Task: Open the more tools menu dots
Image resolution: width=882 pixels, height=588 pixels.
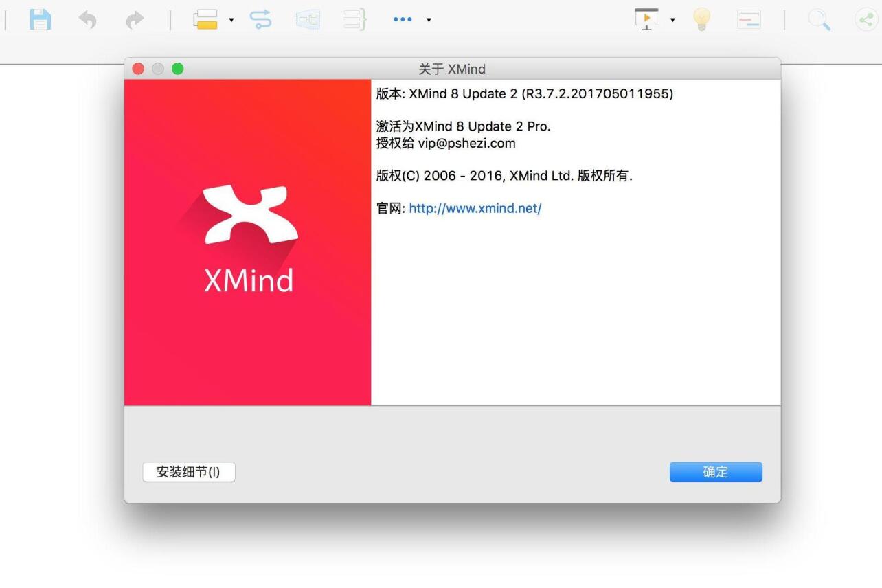Action: 402,19
